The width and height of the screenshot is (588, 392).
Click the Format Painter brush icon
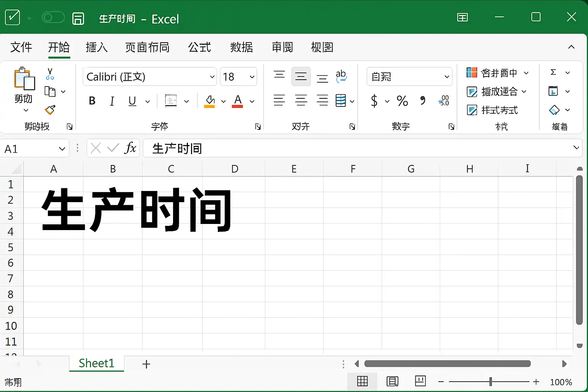[50, 110]
